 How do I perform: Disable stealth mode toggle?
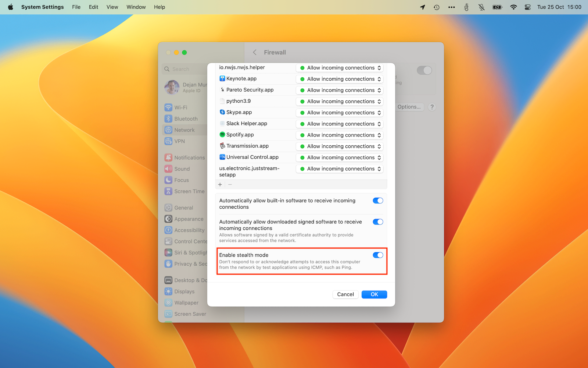(x=378, y=255)
